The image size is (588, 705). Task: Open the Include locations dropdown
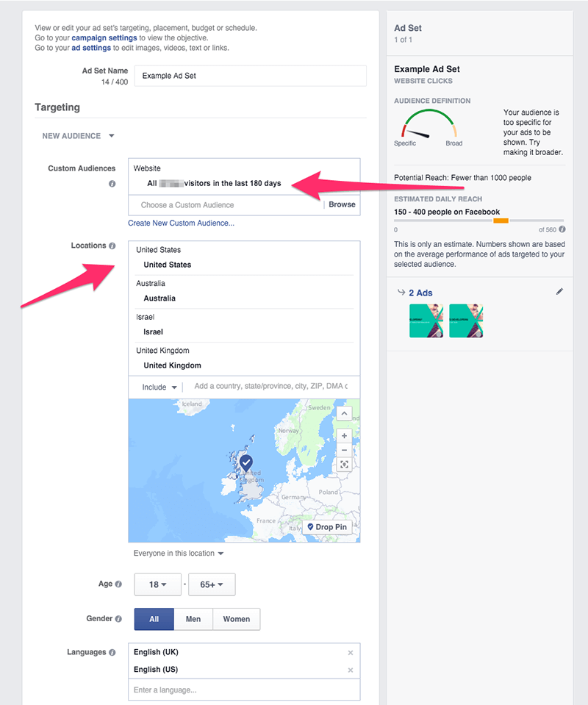point(159,387)
